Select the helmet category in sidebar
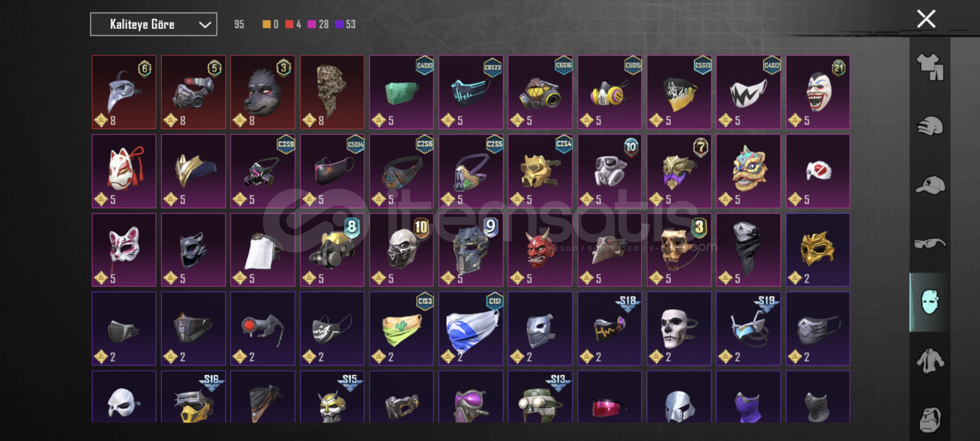The width and height of the screenshot is (980, 441). (x=930, y=126)
